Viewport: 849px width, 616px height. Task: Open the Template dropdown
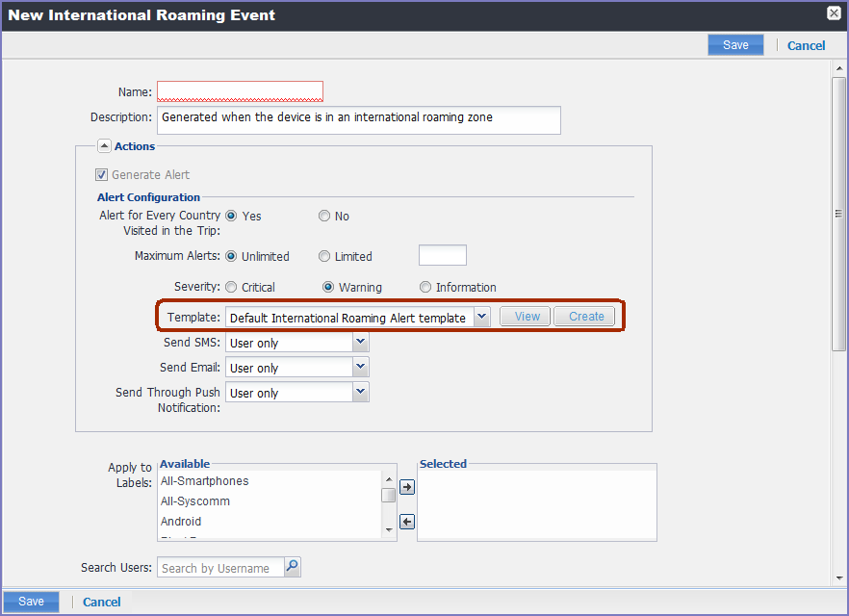482,318
